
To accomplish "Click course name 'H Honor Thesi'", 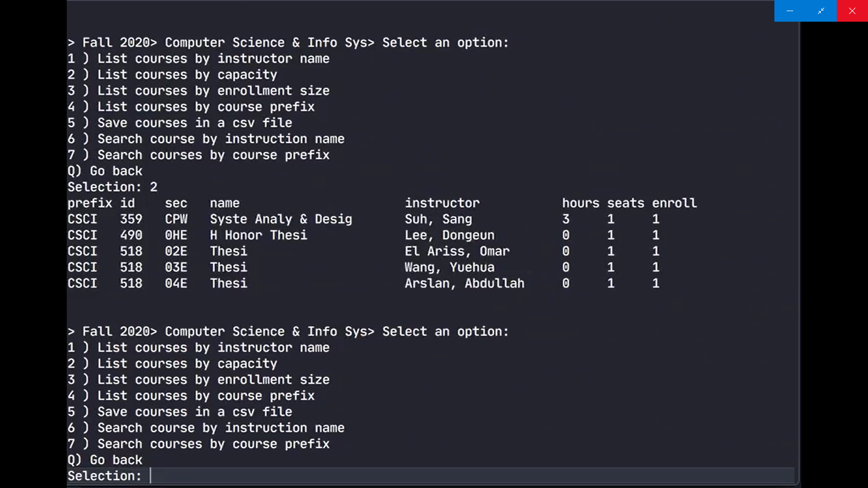I will coord(259,235).
